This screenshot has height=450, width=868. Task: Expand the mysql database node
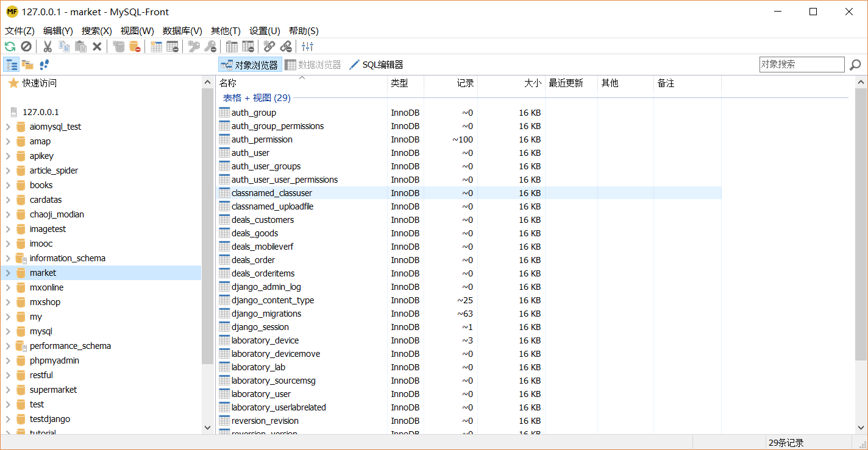(x=8, y=331)
